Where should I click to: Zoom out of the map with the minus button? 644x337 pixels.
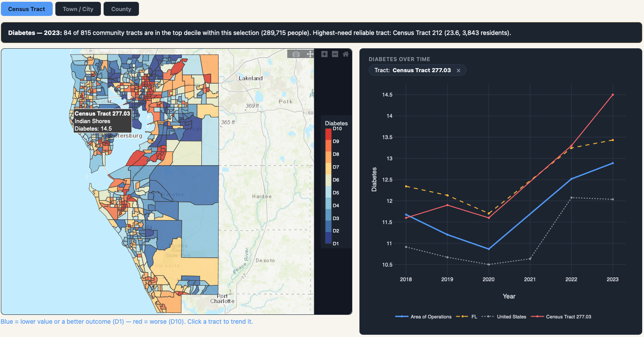point(335,54)
